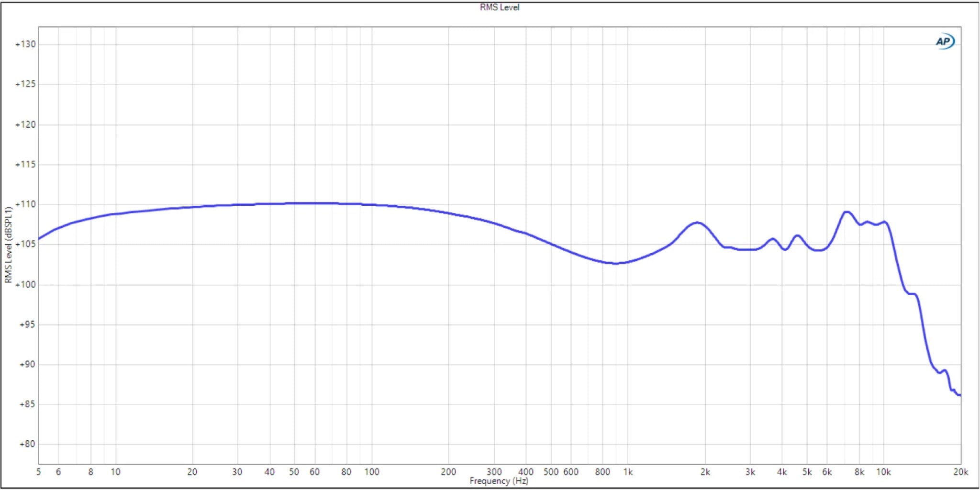Click the '20' frequency tick label
The image size is (980, 490).
(x=192, y=472)
